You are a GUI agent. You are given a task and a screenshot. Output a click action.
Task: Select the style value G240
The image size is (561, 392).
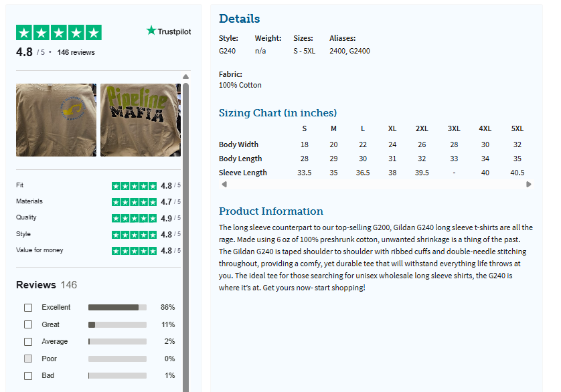227,51
